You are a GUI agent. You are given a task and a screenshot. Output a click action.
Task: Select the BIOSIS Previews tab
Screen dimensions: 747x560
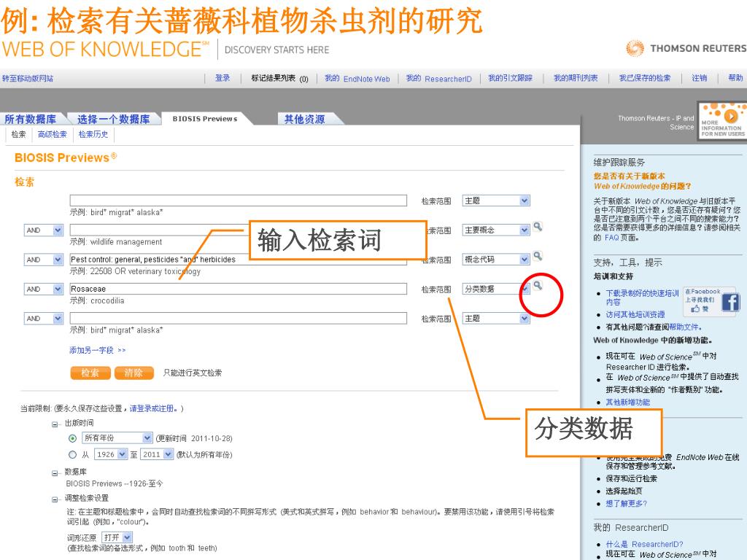tap(205, 119)
